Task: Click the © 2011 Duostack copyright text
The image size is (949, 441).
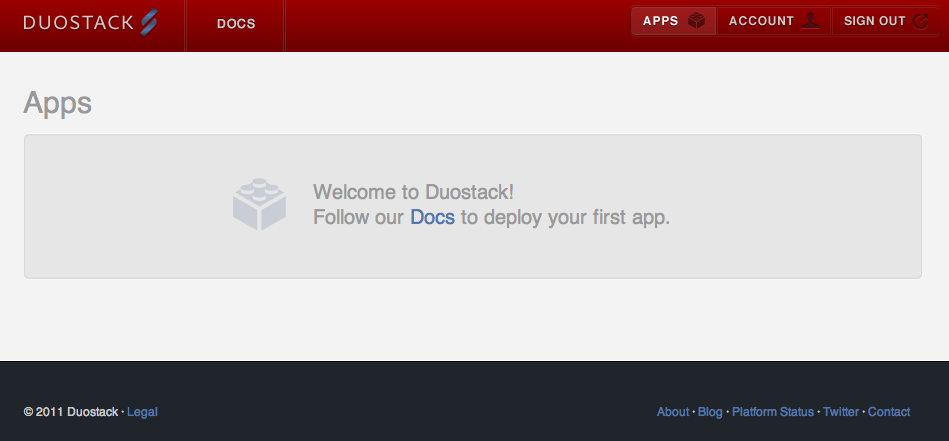Action: click(x=70, y=412)
